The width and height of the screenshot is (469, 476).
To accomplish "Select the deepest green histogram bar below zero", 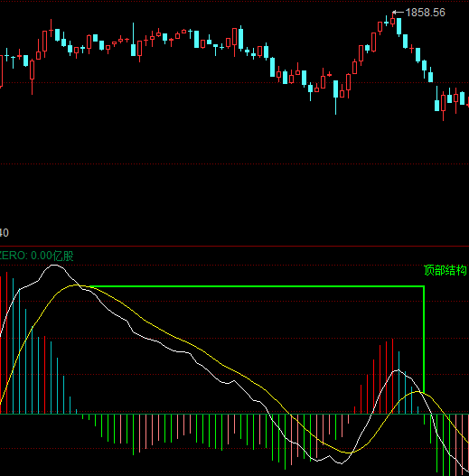I will point(285,442).
